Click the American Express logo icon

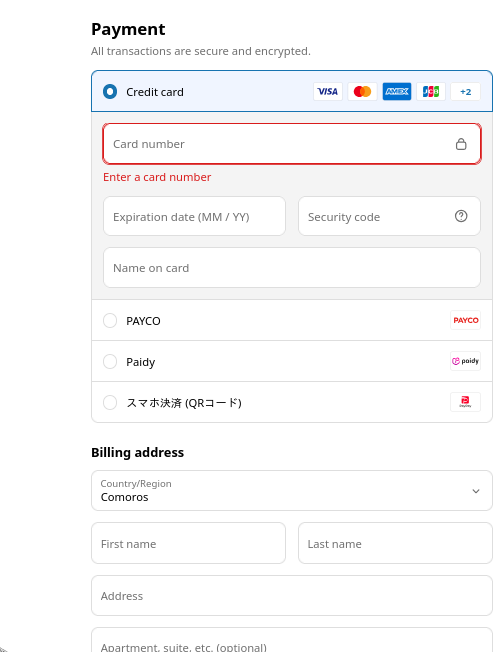tap(397, 91)
